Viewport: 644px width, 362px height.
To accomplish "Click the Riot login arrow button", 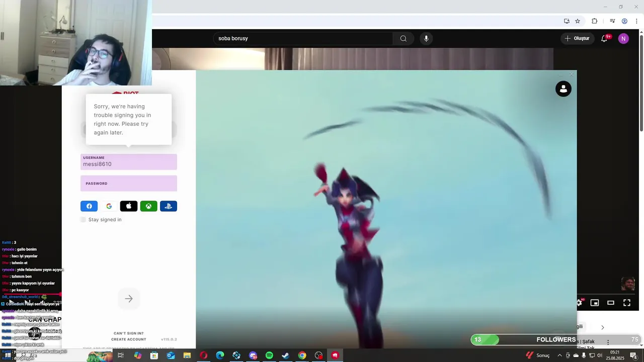I will tap(129, 299).
